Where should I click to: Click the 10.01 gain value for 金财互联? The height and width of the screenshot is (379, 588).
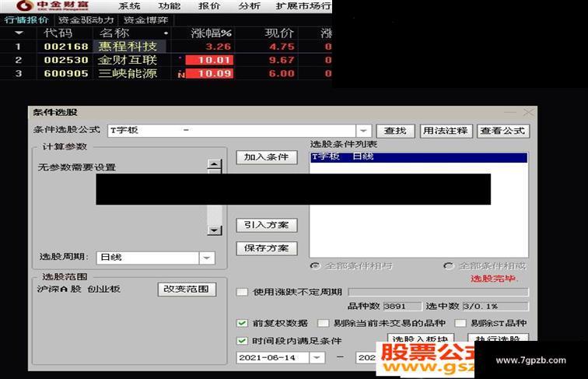pos(210,60)
